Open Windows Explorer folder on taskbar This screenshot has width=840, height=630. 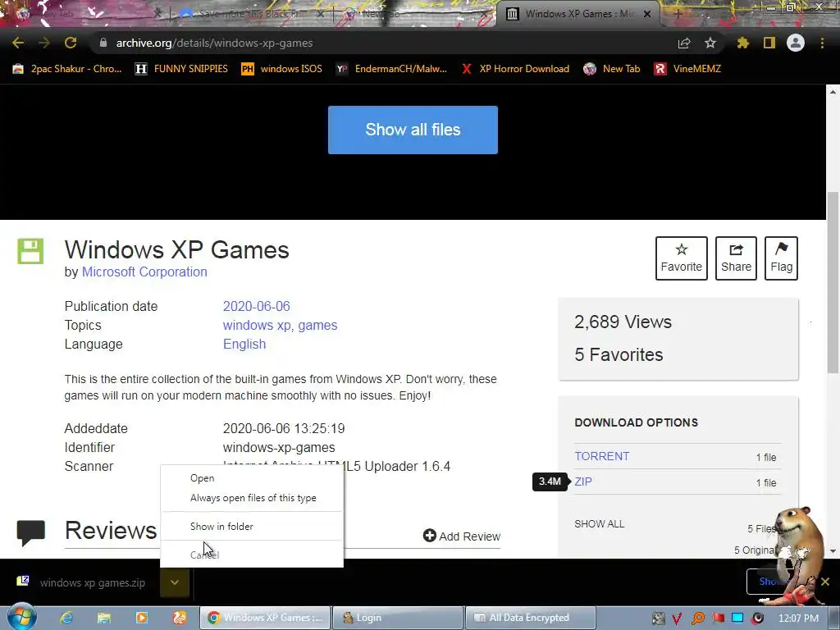(104, 618)
